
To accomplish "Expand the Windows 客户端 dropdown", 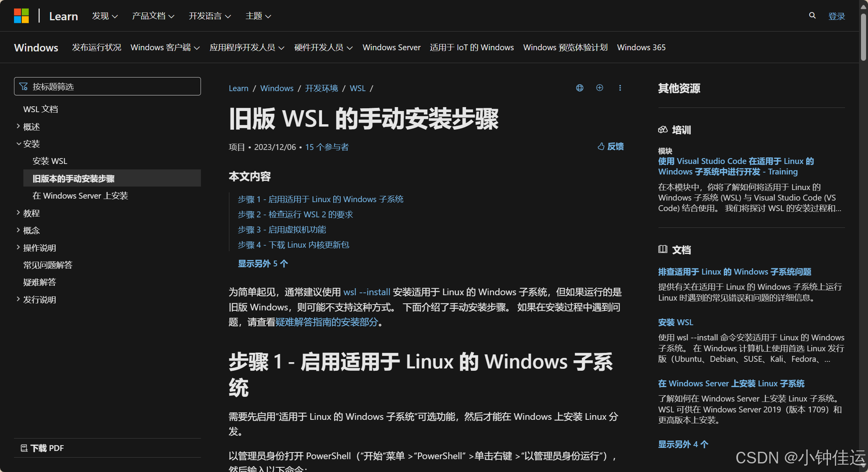I will click(165, 48).
